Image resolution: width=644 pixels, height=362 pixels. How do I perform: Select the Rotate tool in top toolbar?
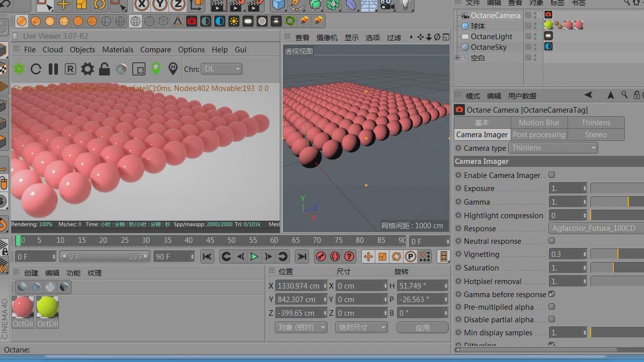coord(100,5)
